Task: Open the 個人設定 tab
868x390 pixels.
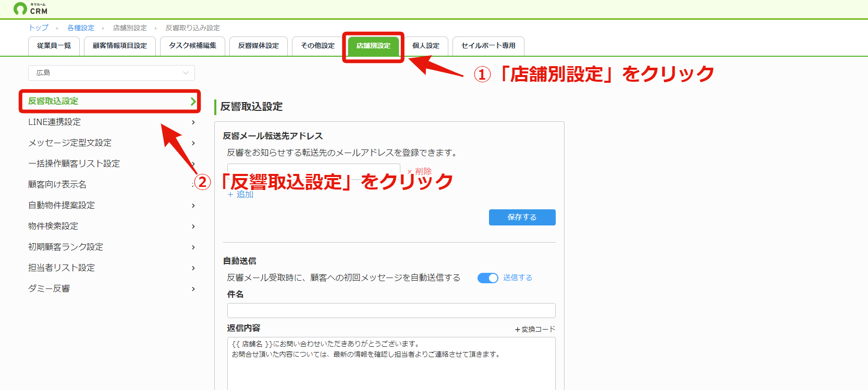Action: click(x=426, y=46)
